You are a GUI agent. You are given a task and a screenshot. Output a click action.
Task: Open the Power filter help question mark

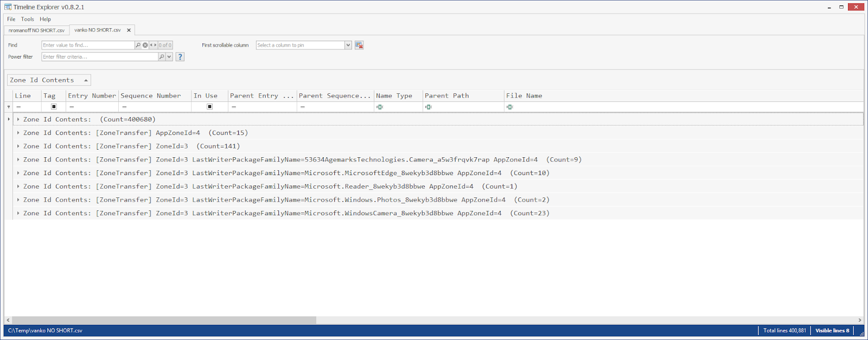(x=180, y=56)
